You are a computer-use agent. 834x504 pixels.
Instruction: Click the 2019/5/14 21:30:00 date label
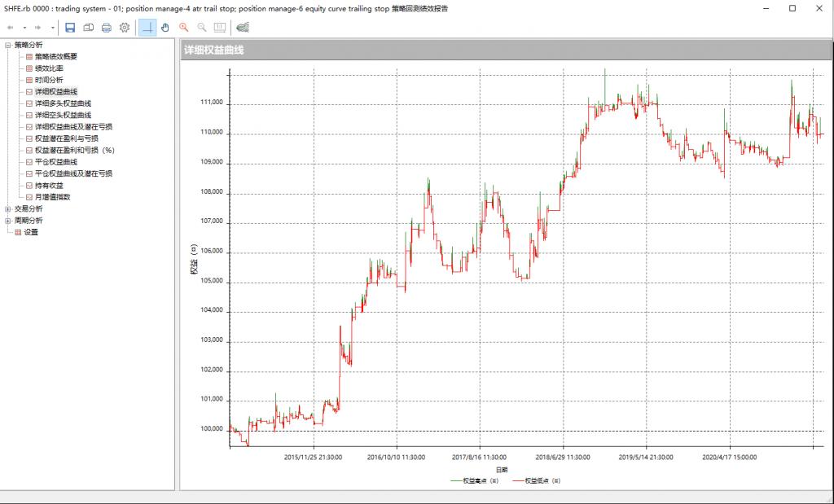point(646,458)
